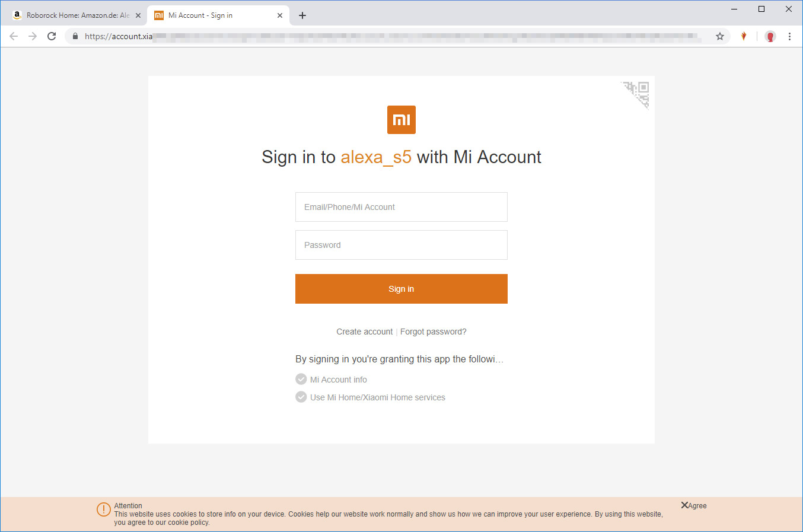The height and width of the screenshot is (532, 803).
Task: Open the Chrome three-dot menu
Action: click(x=789, y=36)
